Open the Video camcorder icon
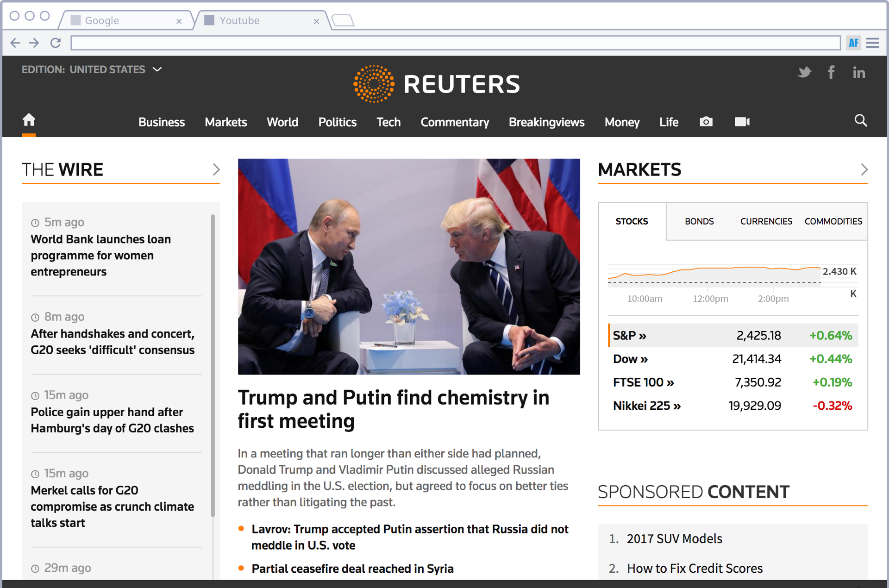889x588 pixels. coord(742,122)
